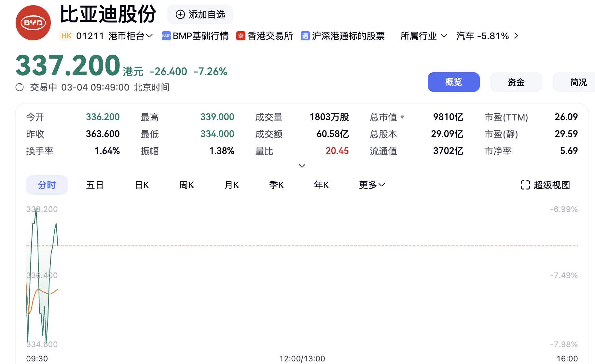The image size is (595, 364).
Task: Click the 12:00/13:00 time axis label
Action: [302, 359]
